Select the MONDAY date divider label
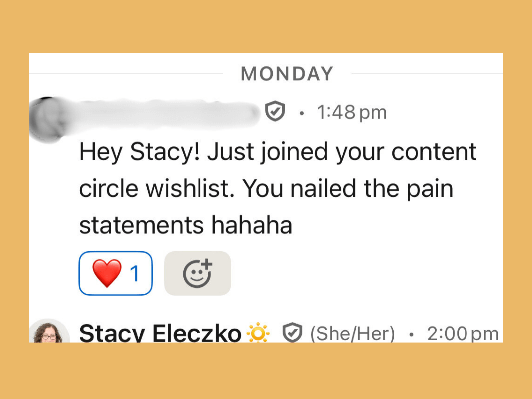 click(287, 74)
